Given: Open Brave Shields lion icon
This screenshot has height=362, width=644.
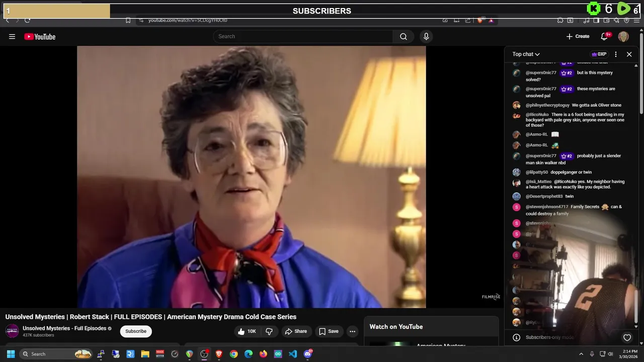Looking at the screenshot, I should point(480,20).
